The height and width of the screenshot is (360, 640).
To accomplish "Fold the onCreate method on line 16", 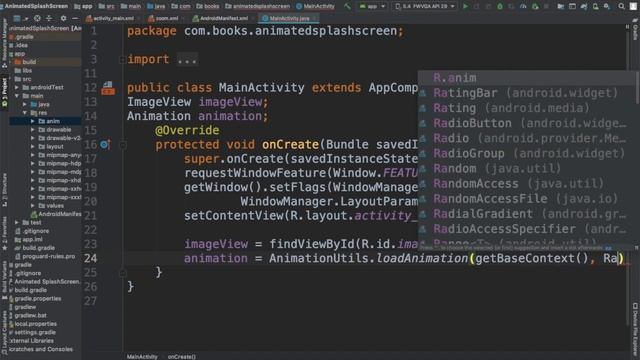I will [122, 144].
